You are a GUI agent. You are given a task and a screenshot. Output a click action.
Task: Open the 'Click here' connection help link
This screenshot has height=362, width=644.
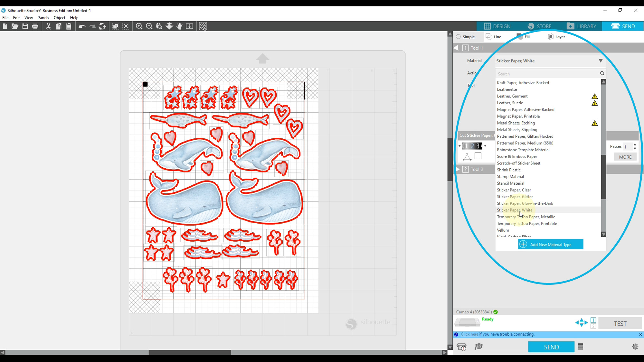click(469, 334)
